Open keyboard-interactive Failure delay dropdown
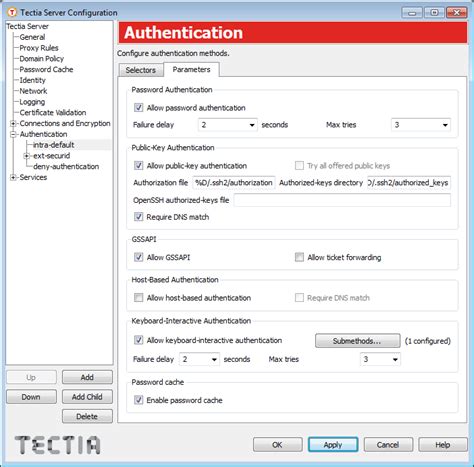474x467 pixels. pyautogui.click(x=199, y=359)
